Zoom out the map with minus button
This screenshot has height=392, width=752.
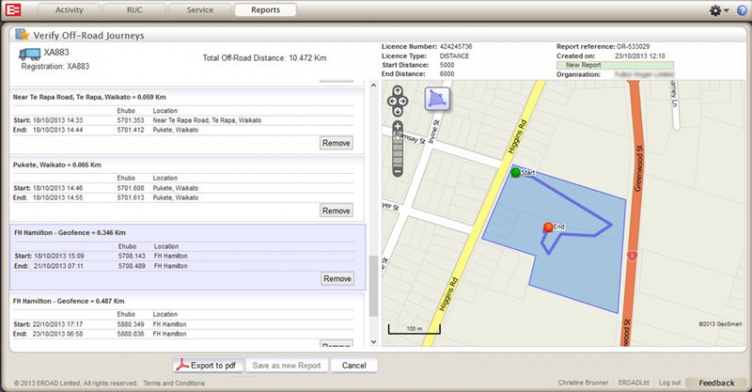[x=397, y=171]
